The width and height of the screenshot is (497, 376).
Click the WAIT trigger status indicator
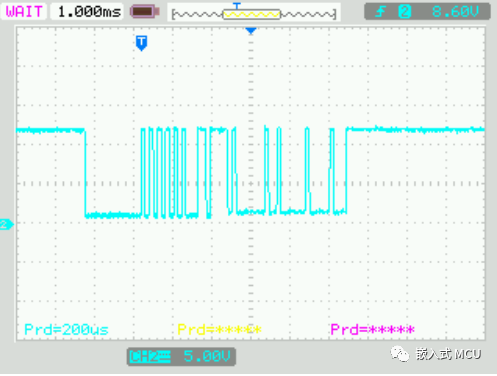click(x=24, y=12)
